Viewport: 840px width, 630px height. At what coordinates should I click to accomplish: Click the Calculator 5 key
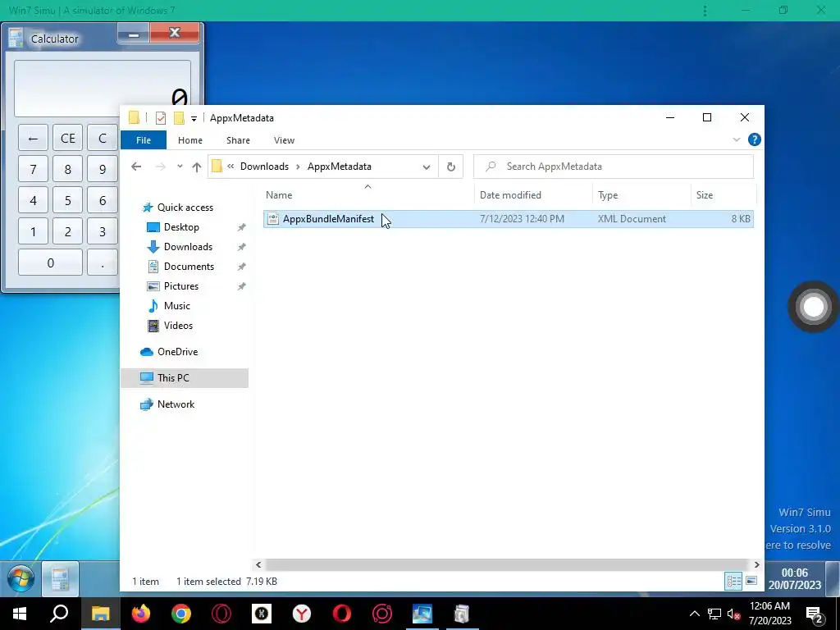pyautogui.click(x=68, y=201)
